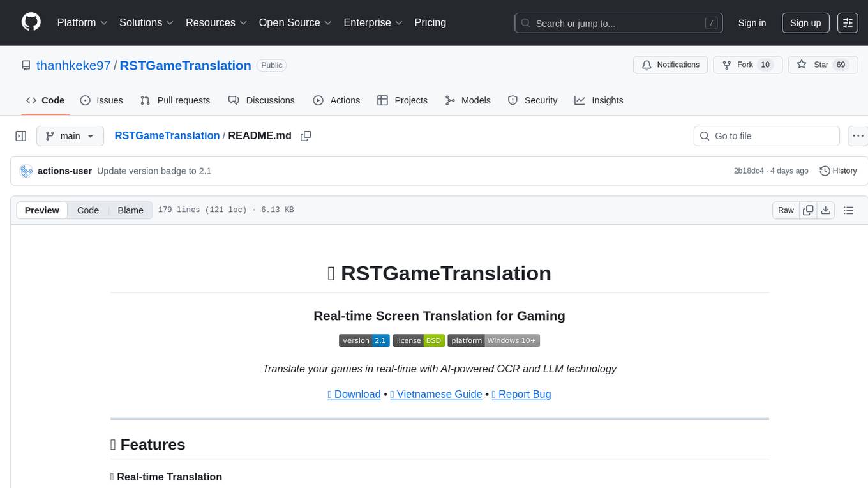Switch to the Actions tab
Image resolution: width=868 pixels, height=488 pixels.
(x=336, y=100)
